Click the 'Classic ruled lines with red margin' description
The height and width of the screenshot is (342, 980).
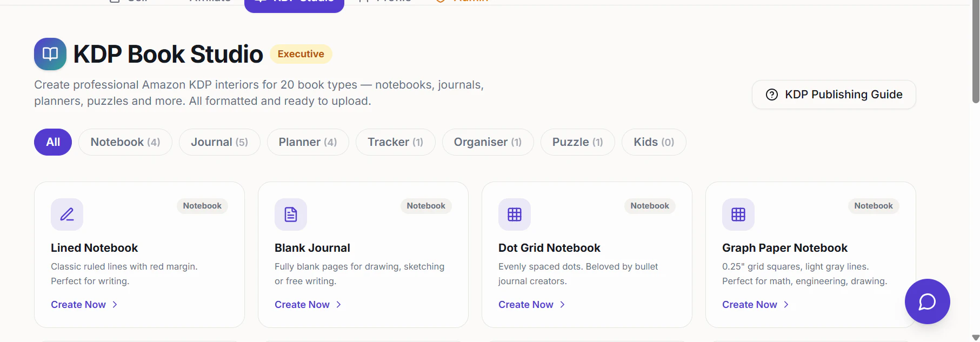124,274
